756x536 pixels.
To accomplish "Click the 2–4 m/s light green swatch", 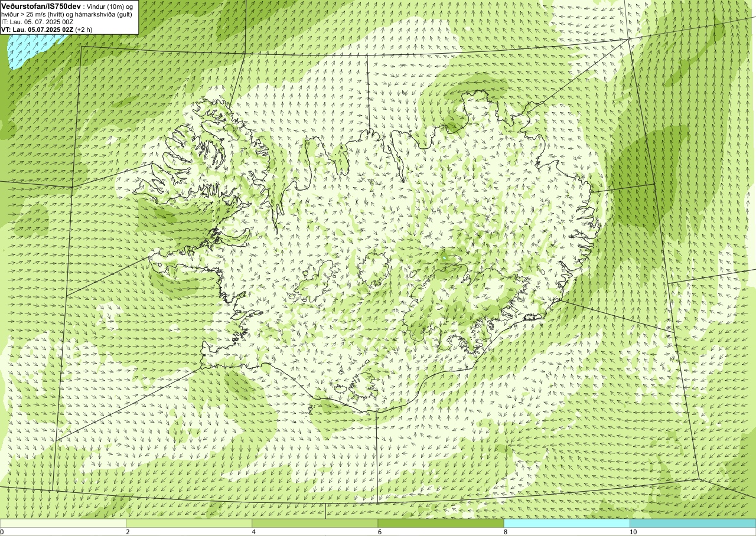I will pyautogui.click(x=189, y=523).
